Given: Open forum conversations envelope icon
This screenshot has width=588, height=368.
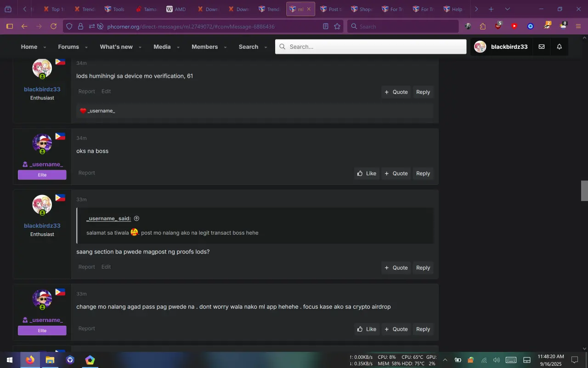Looking at the screenshot, I should point(542,46).
